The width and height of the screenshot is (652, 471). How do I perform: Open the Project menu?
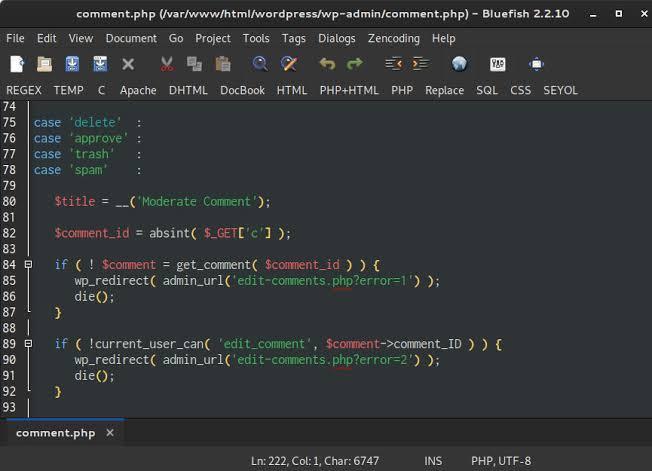click(x=213, y=38)
